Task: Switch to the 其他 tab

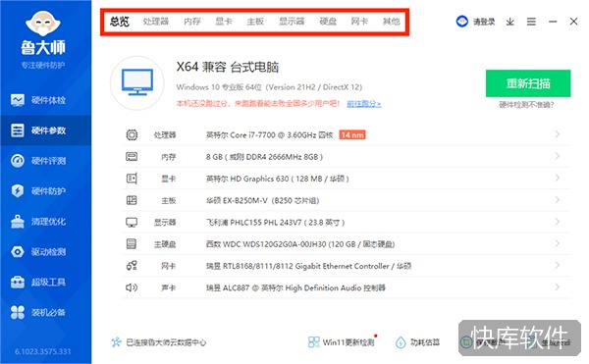Action: (x=391, y=22)
